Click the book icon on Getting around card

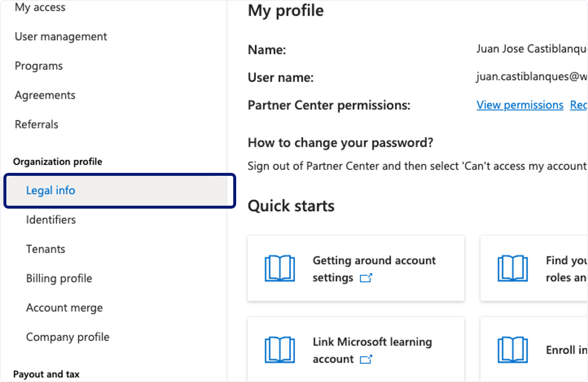tap(280, 268)
